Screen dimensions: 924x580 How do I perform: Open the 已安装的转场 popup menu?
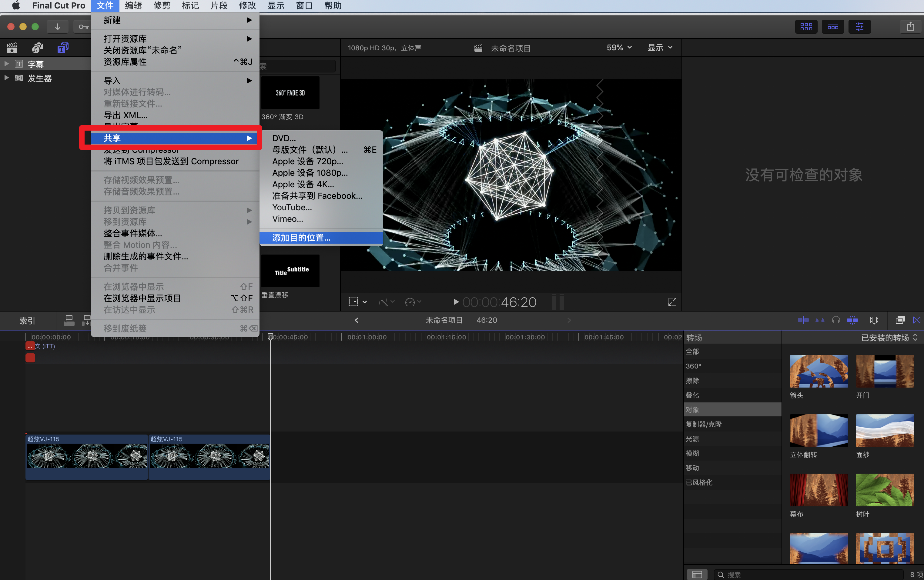click(x=889, y=338)
